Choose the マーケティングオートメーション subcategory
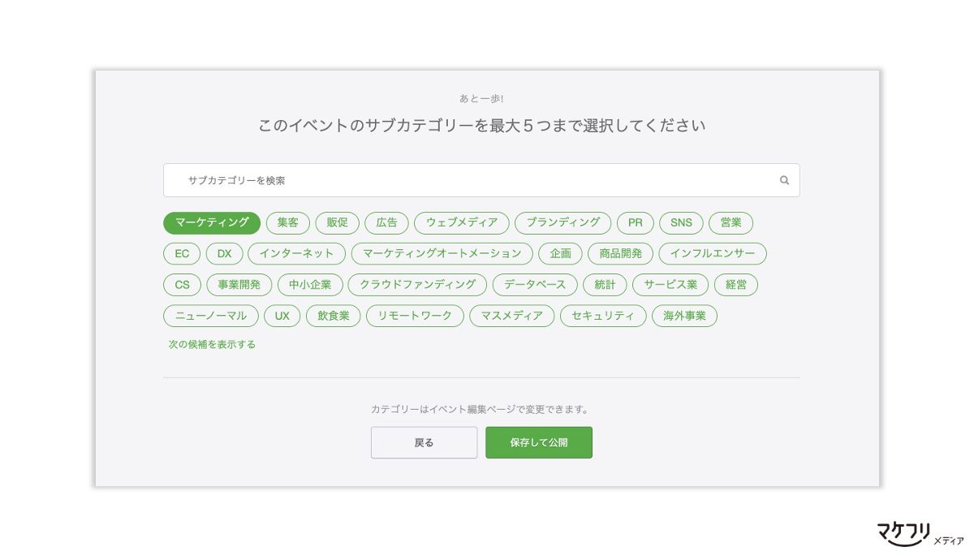Viewport: 974px width, 560px height. pyautogui.click(x=442, y=254)
